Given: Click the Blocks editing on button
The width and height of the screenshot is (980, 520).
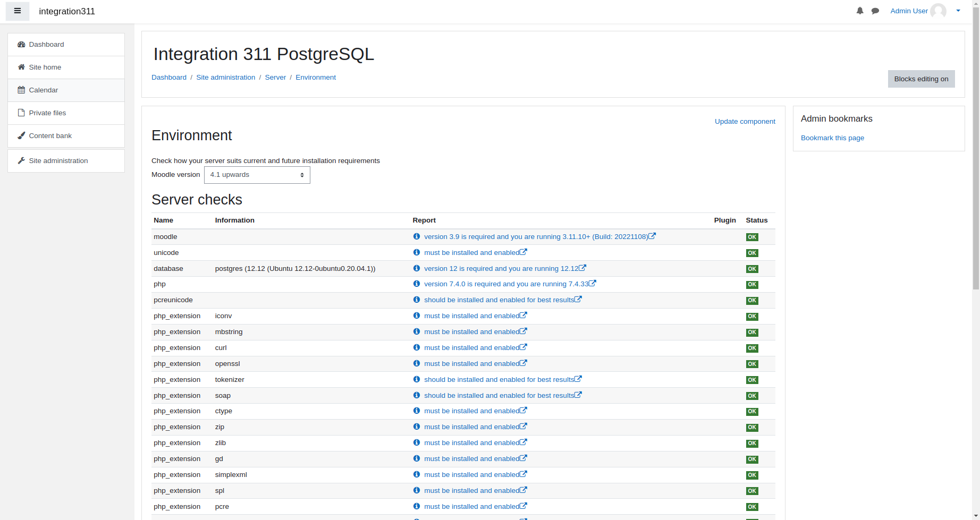Looking at the screenshot, I should [x=921, y=79].
